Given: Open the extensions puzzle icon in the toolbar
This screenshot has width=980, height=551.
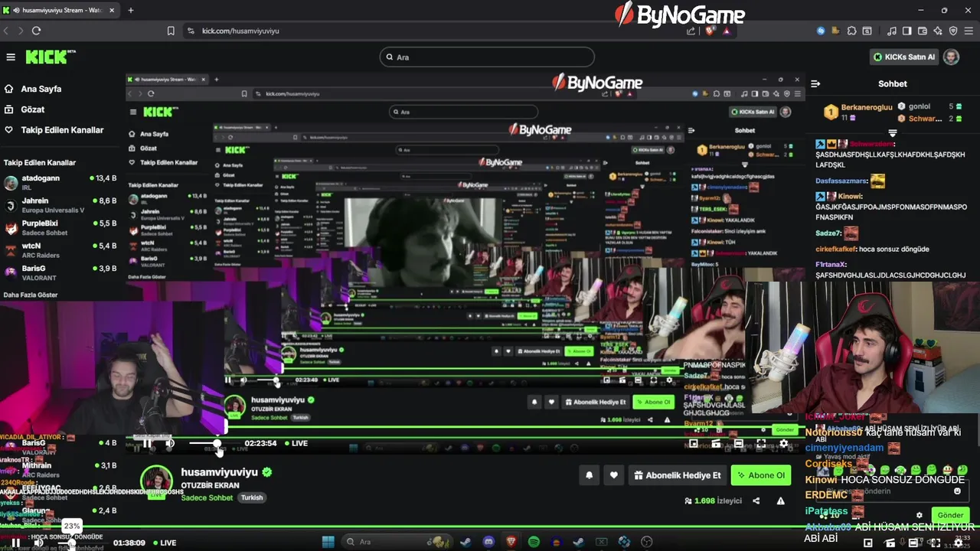Looking at the screenshot, I should [851, 31].
